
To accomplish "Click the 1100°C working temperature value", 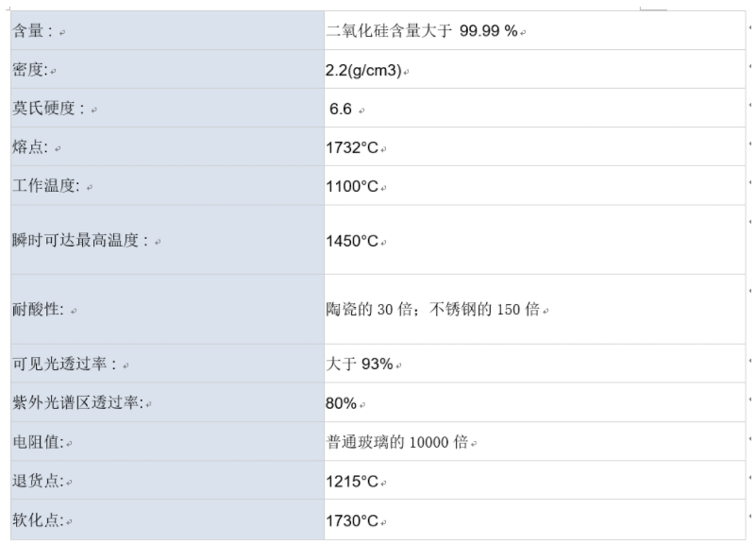I will [x=352, y=186].
